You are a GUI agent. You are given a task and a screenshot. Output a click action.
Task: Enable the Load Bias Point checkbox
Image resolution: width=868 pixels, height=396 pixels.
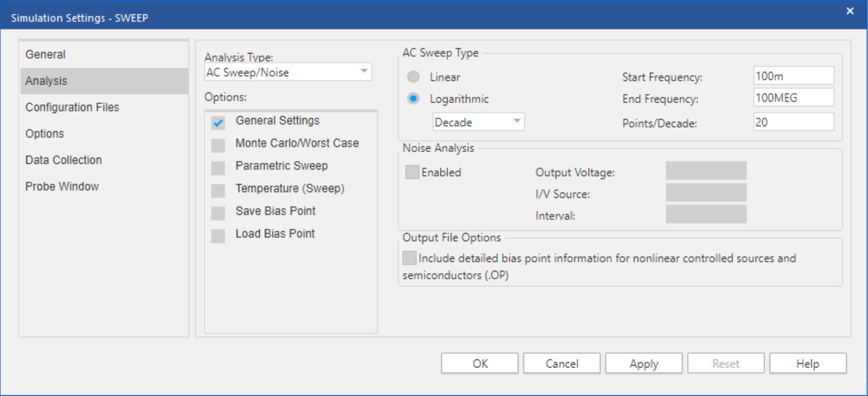(x=218, y=236)
